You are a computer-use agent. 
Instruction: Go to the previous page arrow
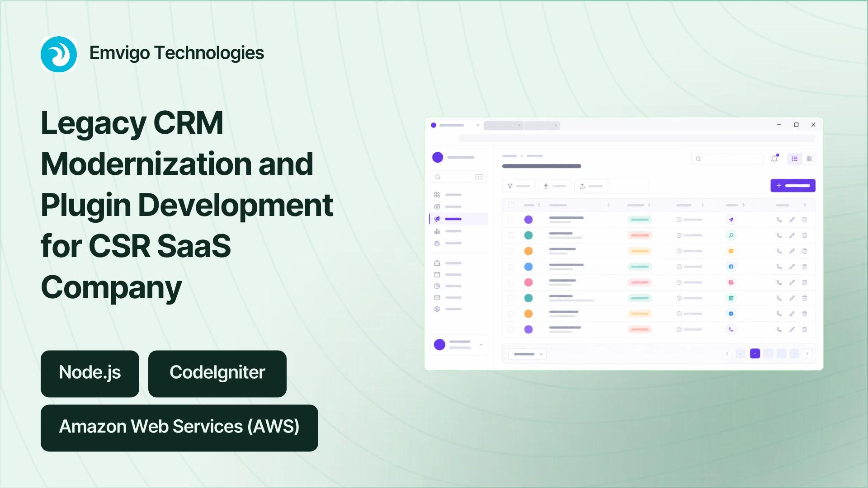pos(727,353)
